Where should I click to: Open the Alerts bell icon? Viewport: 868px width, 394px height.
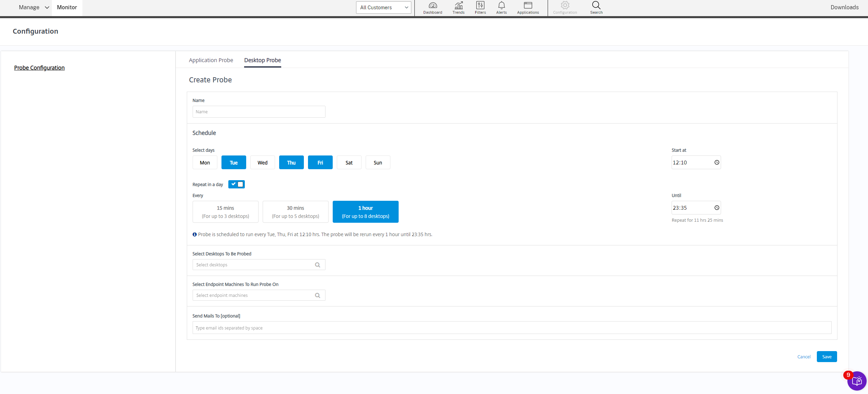(501, 6)
